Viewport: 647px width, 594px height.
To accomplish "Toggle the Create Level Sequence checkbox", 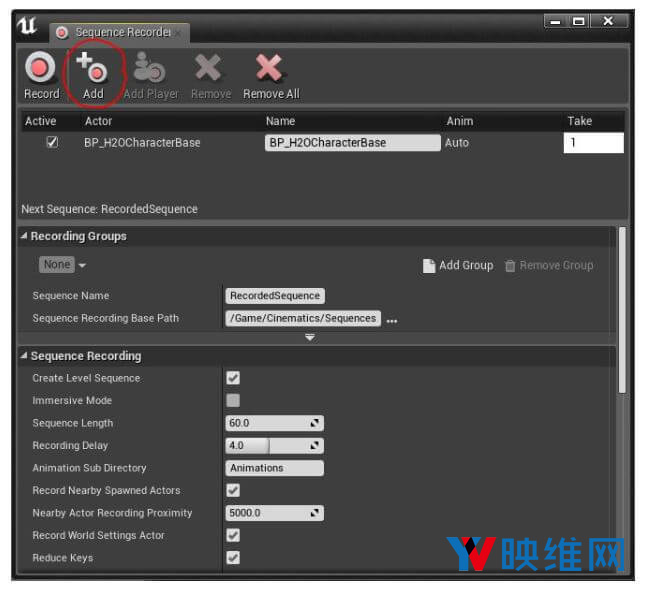I will pos(233,378).
